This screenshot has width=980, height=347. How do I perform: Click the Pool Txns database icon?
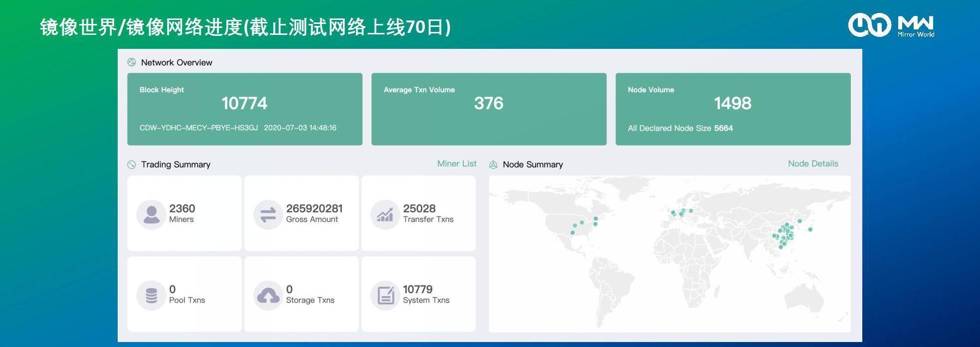tap(151, 296)
